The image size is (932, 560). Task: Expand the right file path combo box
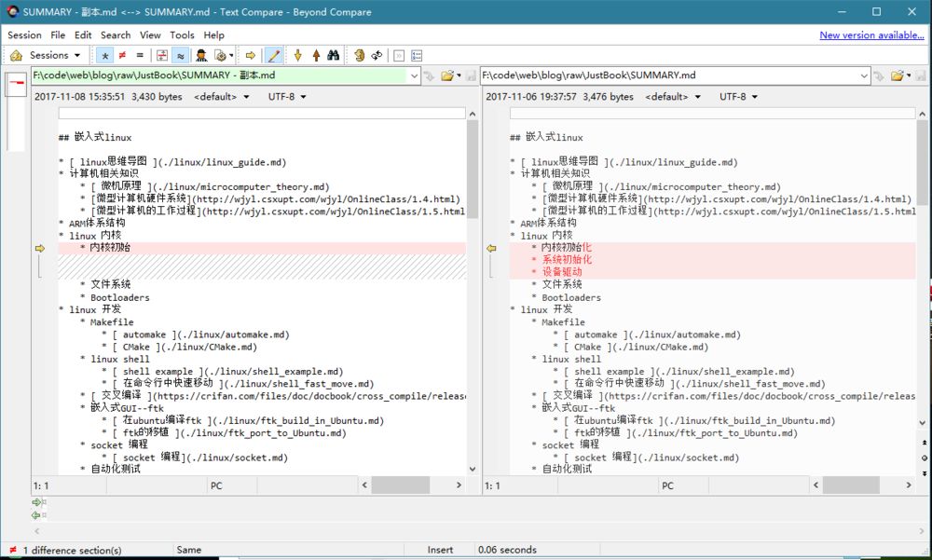(x=864, y=75)
